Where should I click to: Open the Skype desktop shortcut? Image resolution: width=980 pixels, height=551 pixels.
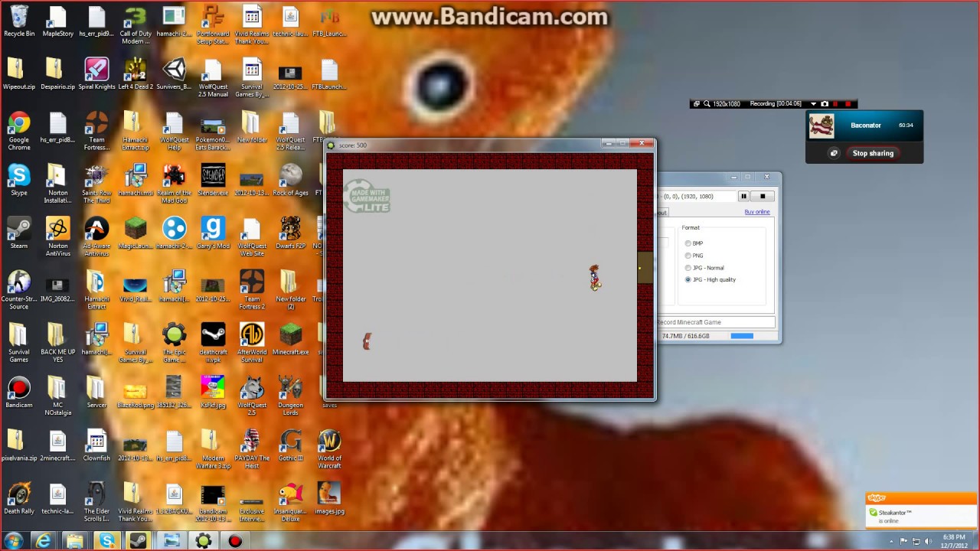[19, 181]
